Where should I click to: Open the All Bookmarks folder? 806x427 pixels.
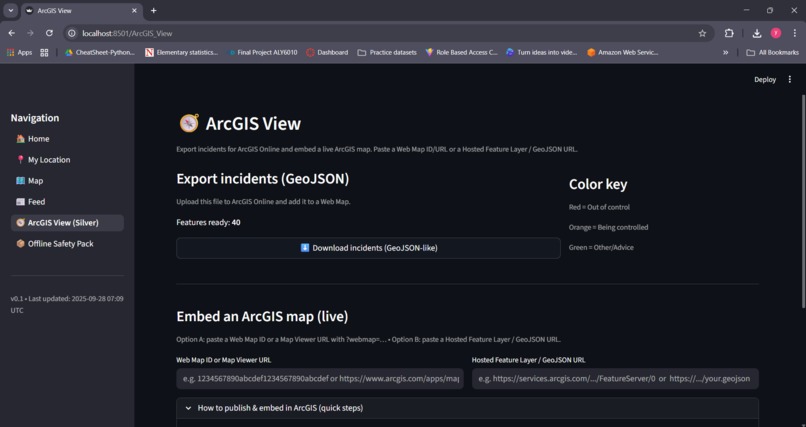coord(773,52)
